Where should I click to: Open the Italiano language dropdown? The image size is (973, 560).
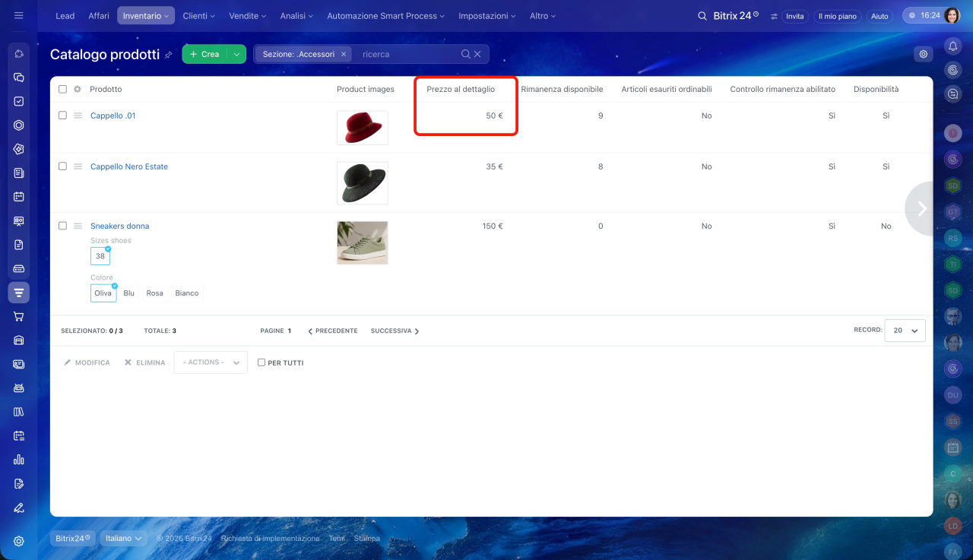pos(124,538)
